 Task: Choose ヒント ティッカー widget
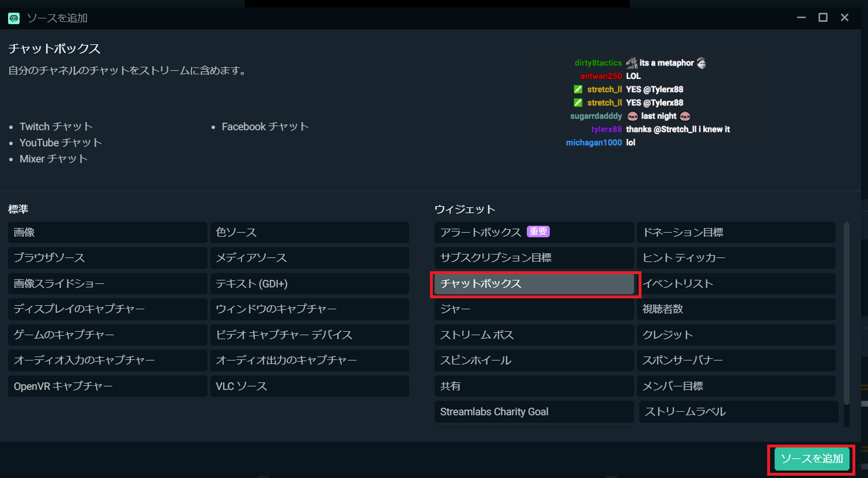pos(736,258)
